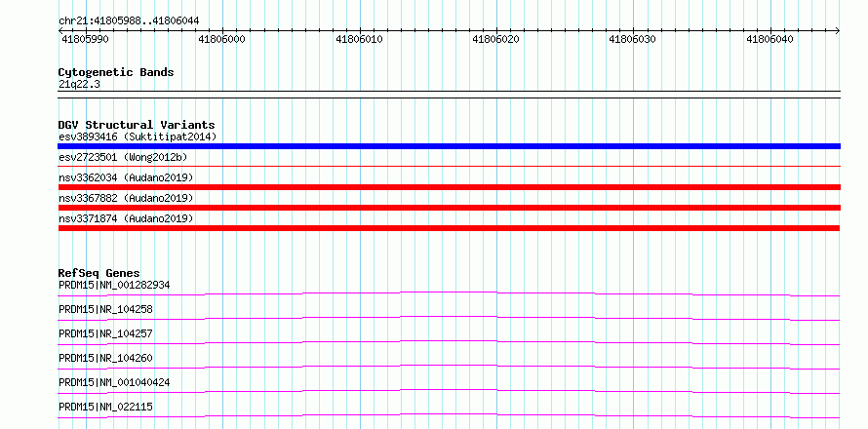
Task: Click the magenta gene line under NM_001282934
Action: coord(449,293)
